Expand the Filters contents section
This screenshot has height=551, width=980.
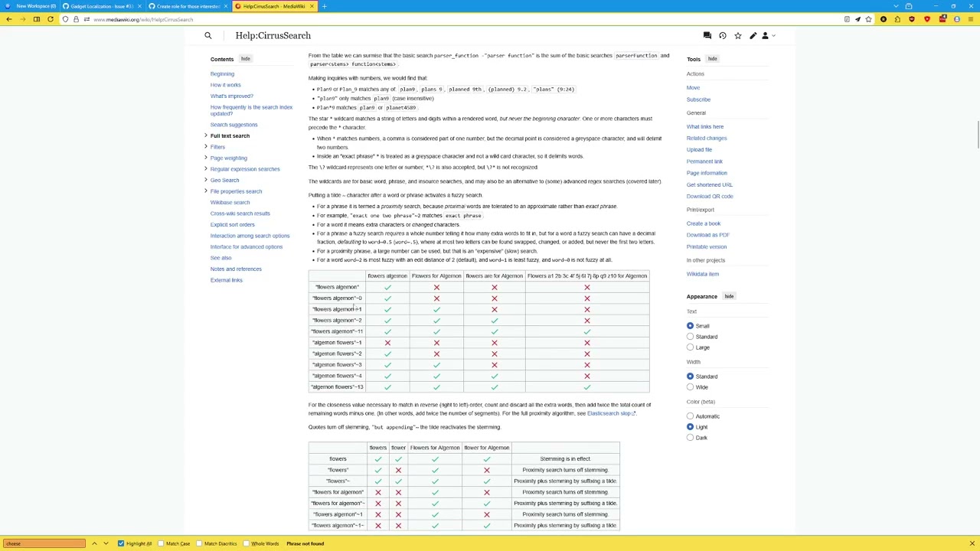pos(205,147)
